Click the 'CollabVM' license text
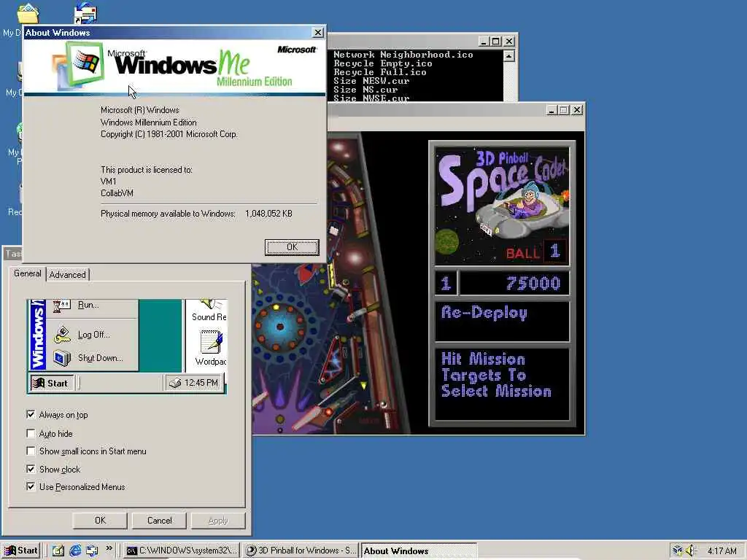The width and height of the screenshot is (747, 560). (x=117, y=193)
